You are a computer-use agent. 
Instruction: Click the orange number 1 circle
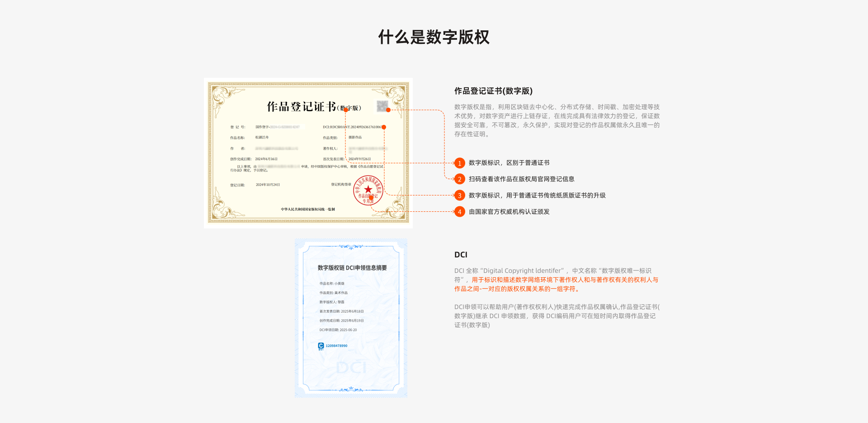(459, 163)
